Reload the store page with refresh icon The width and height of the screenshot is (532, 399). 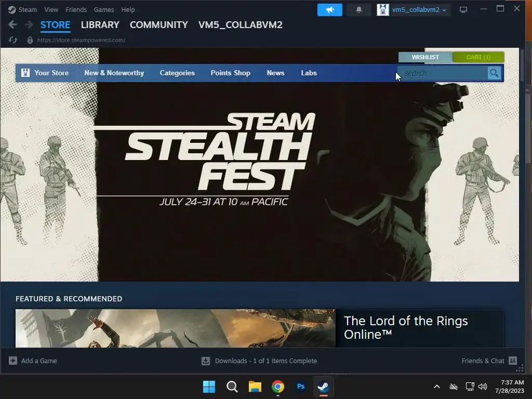[x=13, y=40]
